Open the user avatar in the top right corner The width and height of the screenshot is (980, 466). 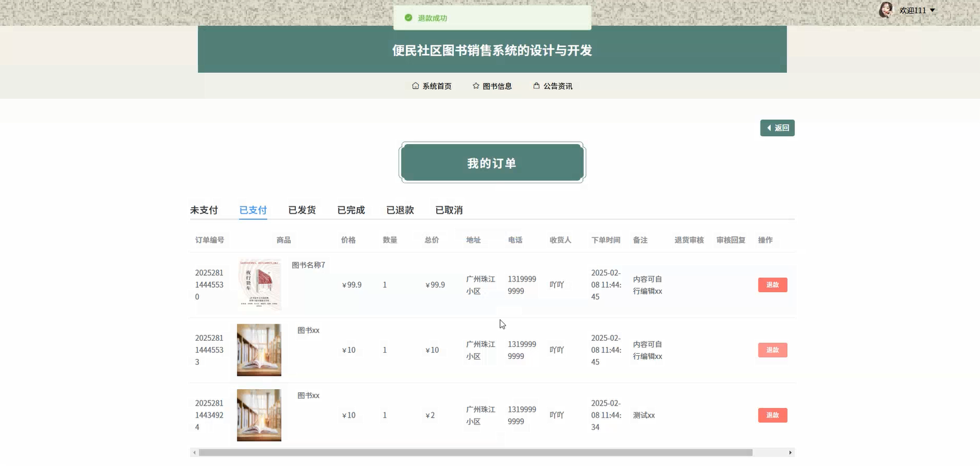(886, 9)
